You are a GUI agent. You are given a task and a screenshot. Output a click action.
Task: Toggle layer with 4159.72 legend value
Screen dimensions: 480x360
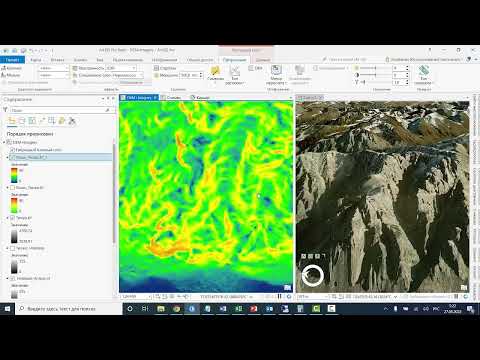(x=12, y=218)
